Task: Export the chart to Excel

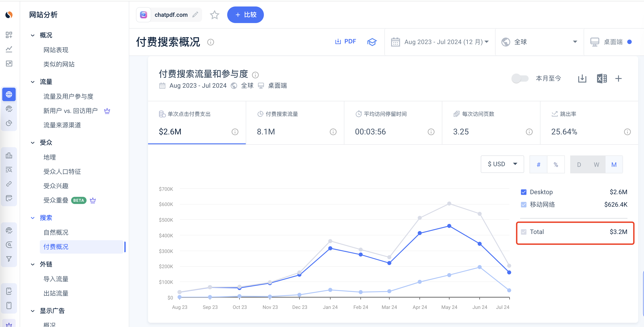Action: (602, 79)
